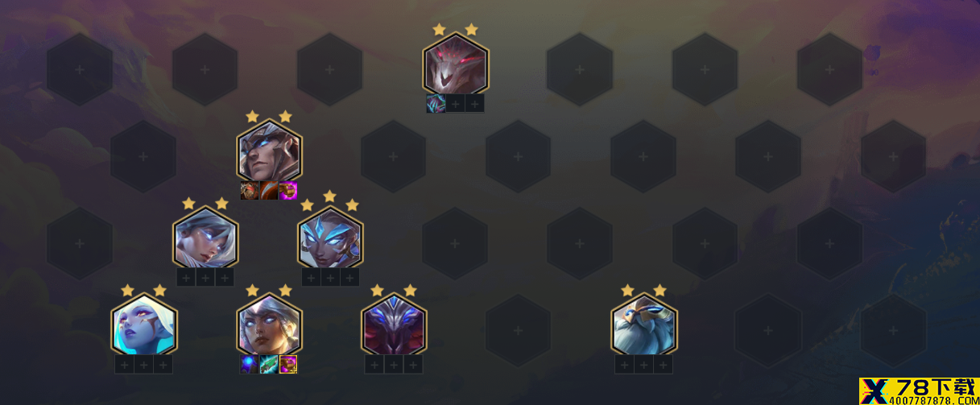Select the red-bandana item under helmeted warrior

[250, 191]
